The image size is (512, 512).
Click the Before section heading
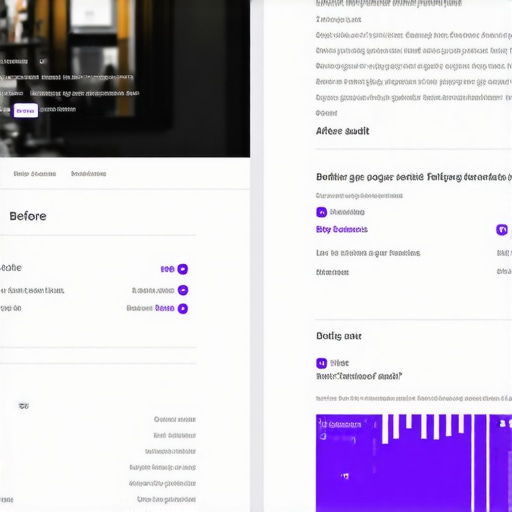(28, 216)
